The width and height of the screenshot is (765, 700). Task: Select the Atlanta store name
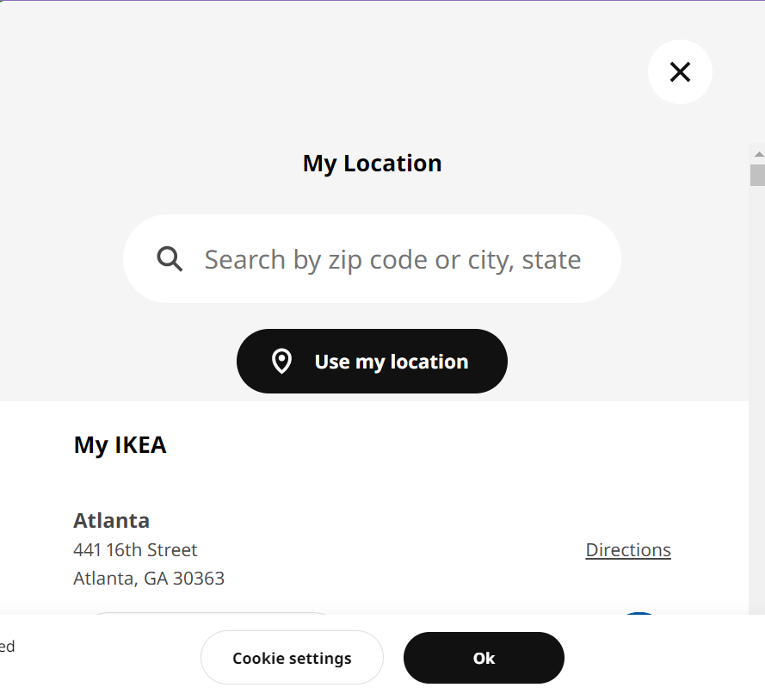(112, 521)
